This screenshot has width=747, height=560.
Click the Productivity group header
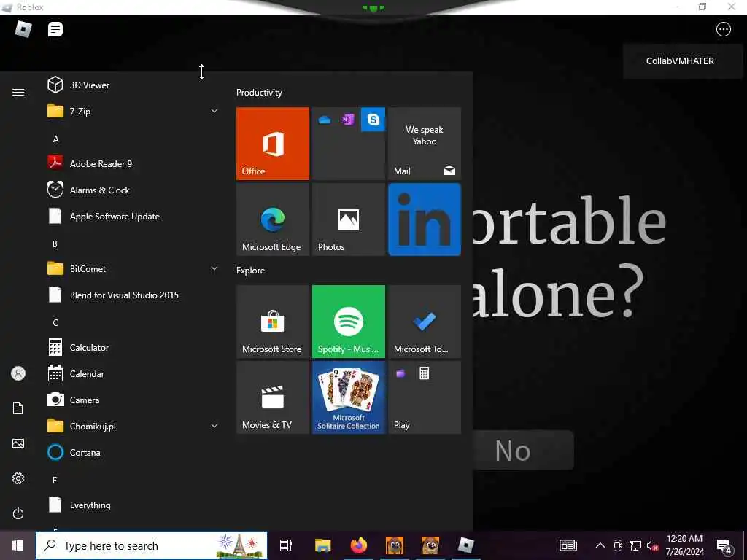pos(259,93)
